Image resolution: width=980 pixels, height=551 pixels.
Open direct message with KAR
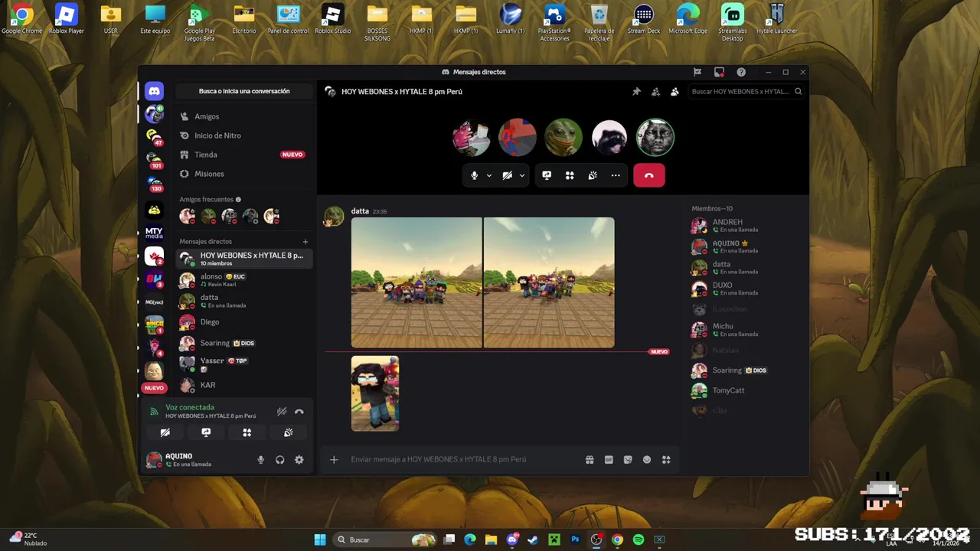tap(243, 385)
